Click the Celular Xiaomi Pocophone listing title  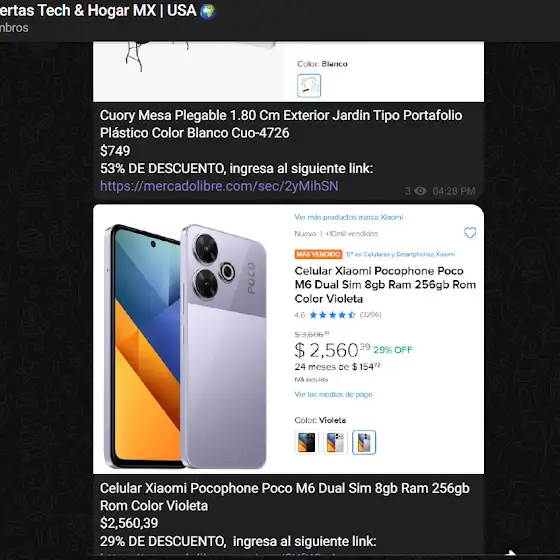385,285
